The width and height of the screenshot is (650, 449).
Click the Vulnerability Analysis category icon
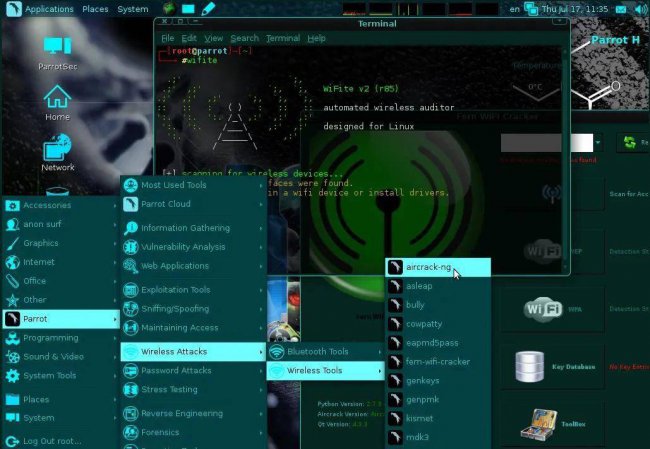click(131, 247)
